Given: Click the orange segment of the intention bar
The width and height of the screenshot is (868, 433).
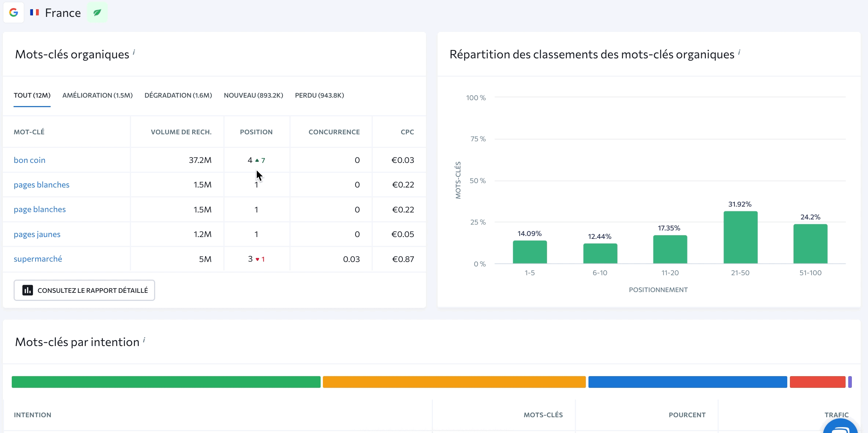Looking at the screenshot, I should (x=454, y=382).
